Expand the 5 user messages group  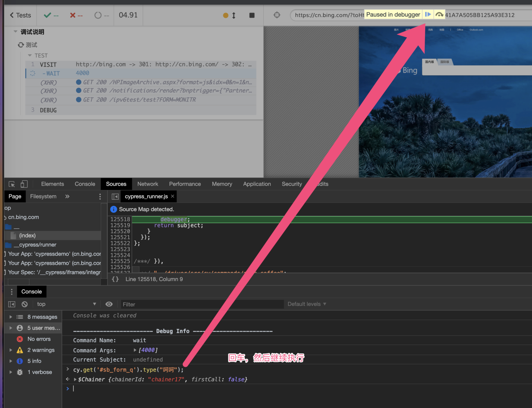11,328
